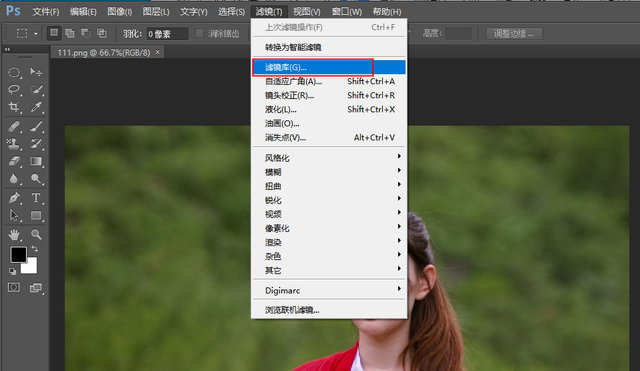Expand the 模糊 filter submenu
640x371 pixels.
(329, 172)
